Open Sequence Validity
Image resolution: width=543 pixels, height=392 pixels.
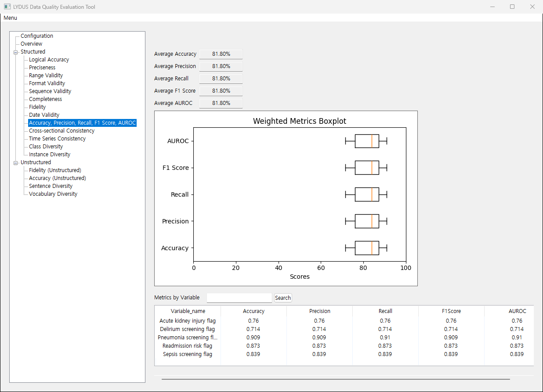(50, 91)
